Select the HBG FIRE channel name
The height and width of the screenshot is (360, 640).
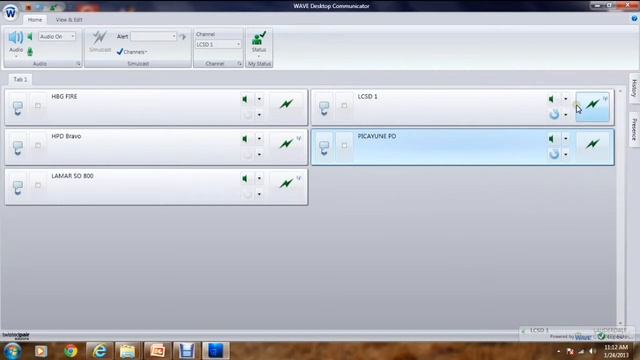tap(64, 97)
